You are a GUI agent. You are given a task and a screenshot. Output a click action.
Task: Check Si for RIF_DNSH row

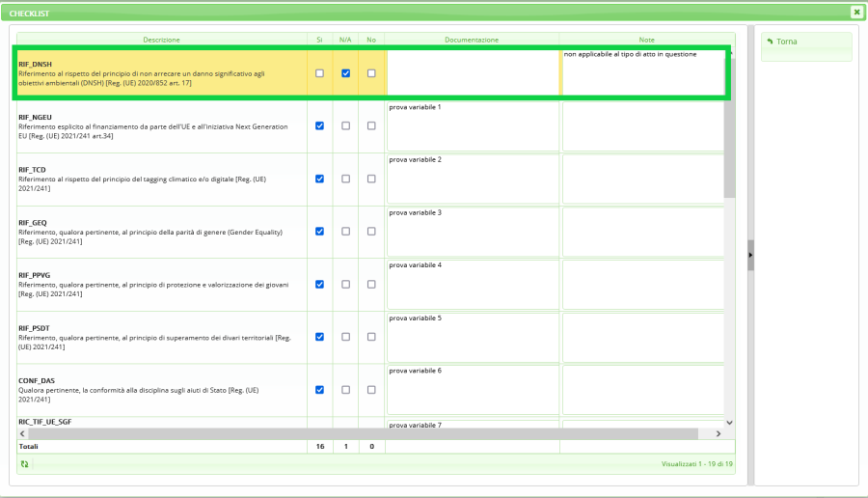point(319,73)
